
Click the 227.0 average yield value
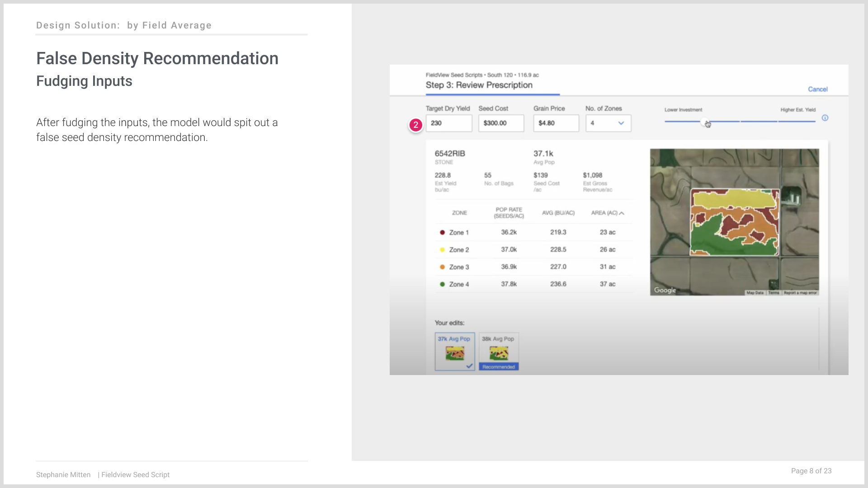click(x=558, y=267)
